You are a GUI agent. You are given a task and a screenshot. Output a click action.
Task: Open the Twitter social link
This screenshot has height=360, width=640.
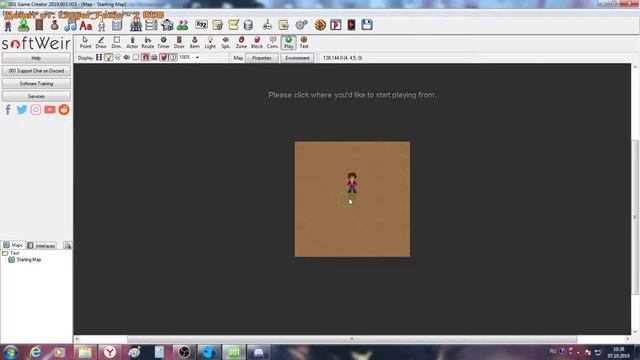click(x=22, y=110)
